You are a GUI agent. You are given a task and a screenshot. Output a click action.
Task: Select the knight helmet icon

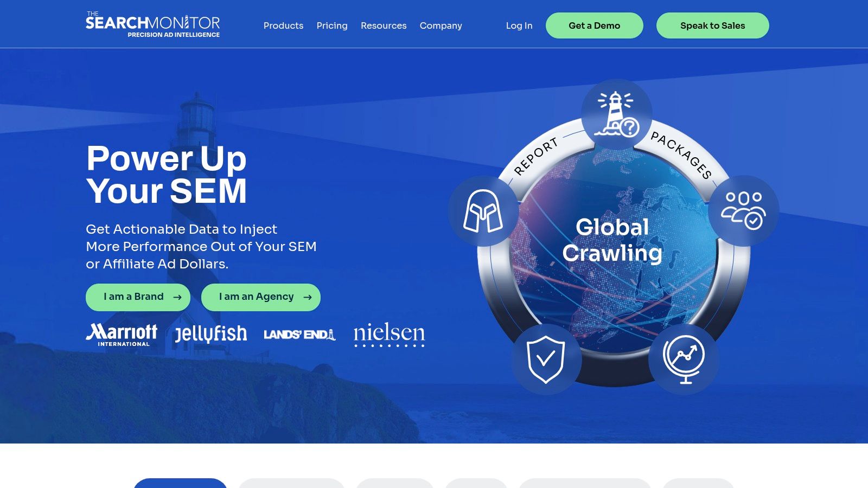[x=483, y=211]
